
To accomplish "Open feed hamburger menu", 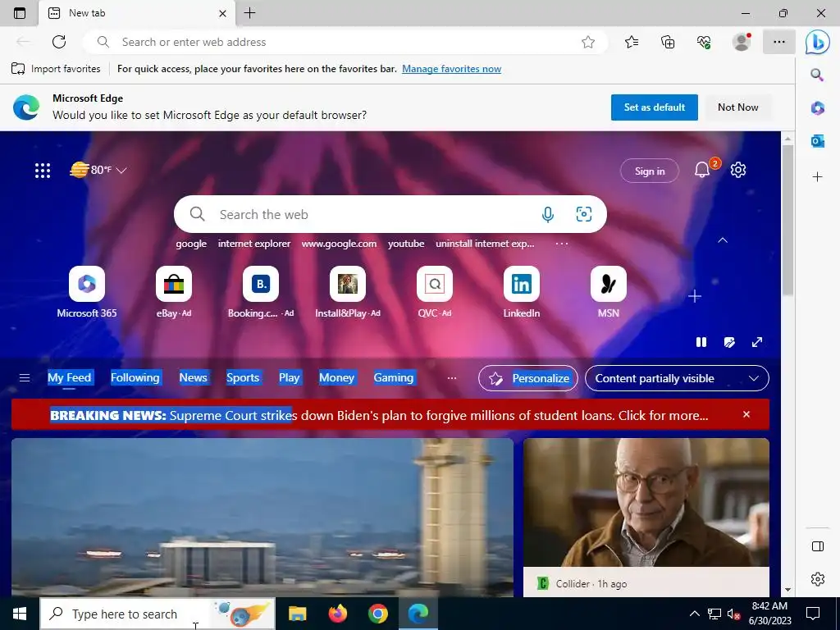I will coord(25,378).
